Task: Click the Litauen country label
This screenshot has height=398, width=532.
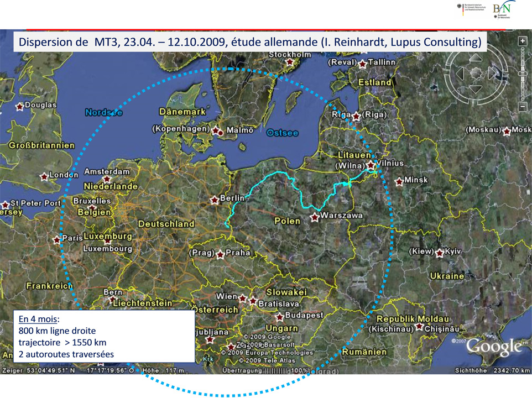Action: (354, 155)
